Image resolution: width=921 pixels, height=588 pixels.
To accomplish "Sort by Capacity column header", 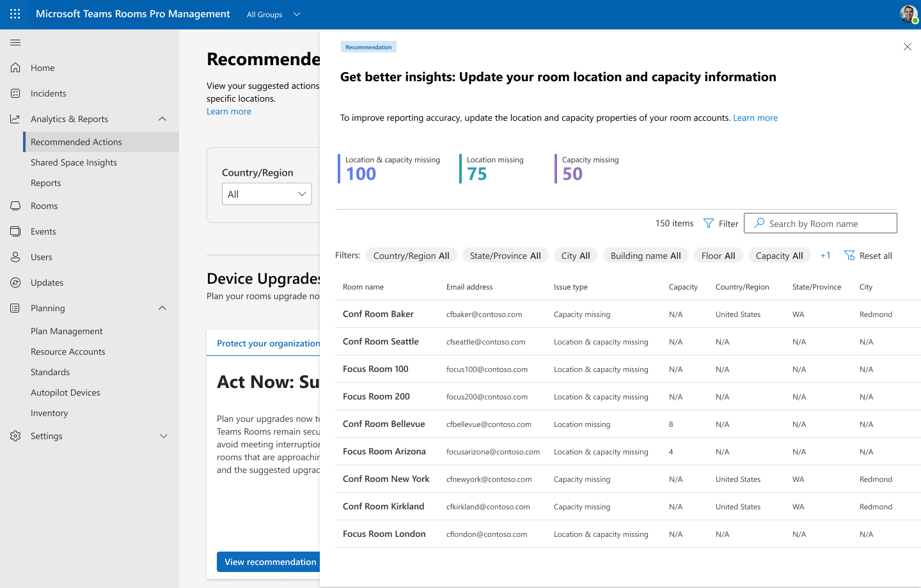I will tap(683, 287).
